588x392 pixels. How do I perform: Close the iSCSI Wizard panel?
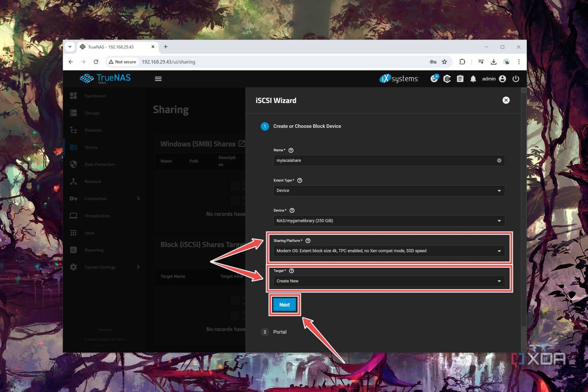tap(506, 100)
